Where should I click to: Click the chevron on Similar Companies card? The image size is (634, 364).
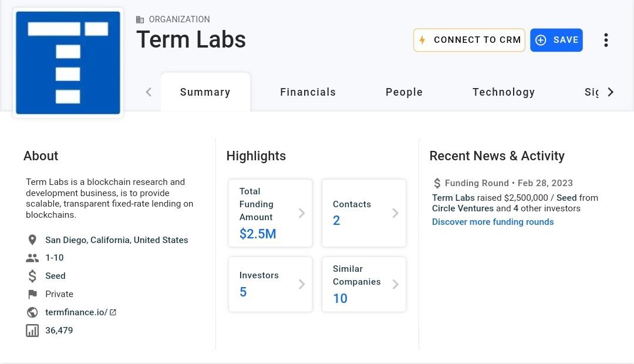click(x=396, y=284)
